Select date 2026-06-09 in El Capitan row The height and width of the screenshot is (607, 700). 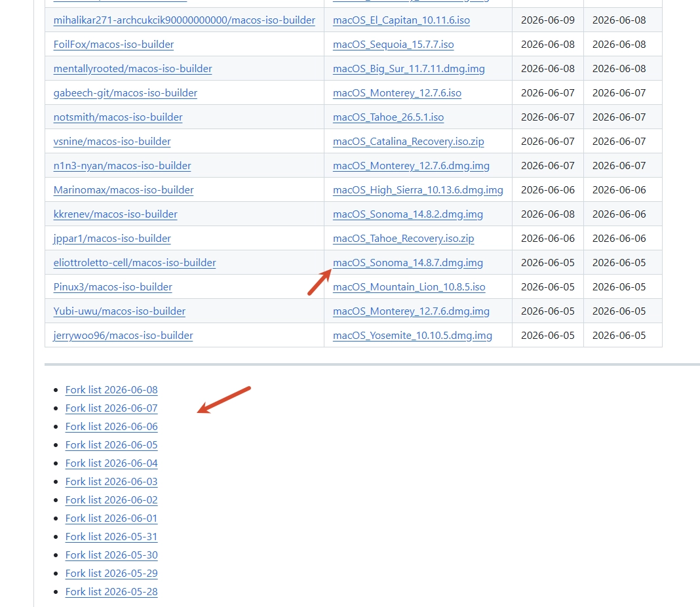548,20
